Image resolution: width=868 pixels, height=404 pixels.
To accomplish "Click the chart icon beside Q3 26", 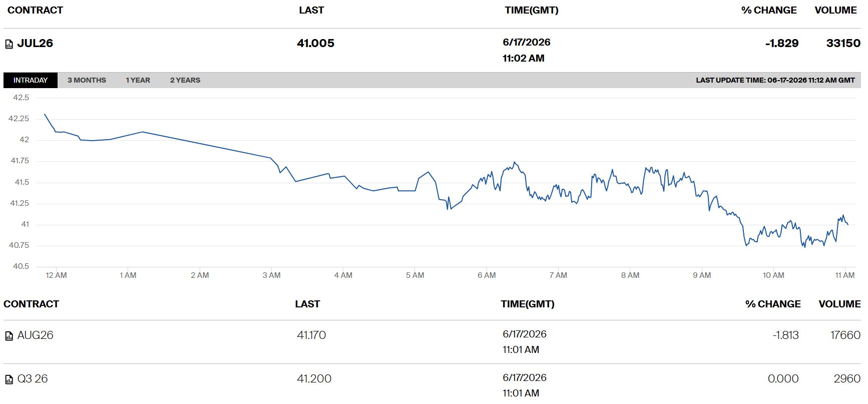I will 9,379.
